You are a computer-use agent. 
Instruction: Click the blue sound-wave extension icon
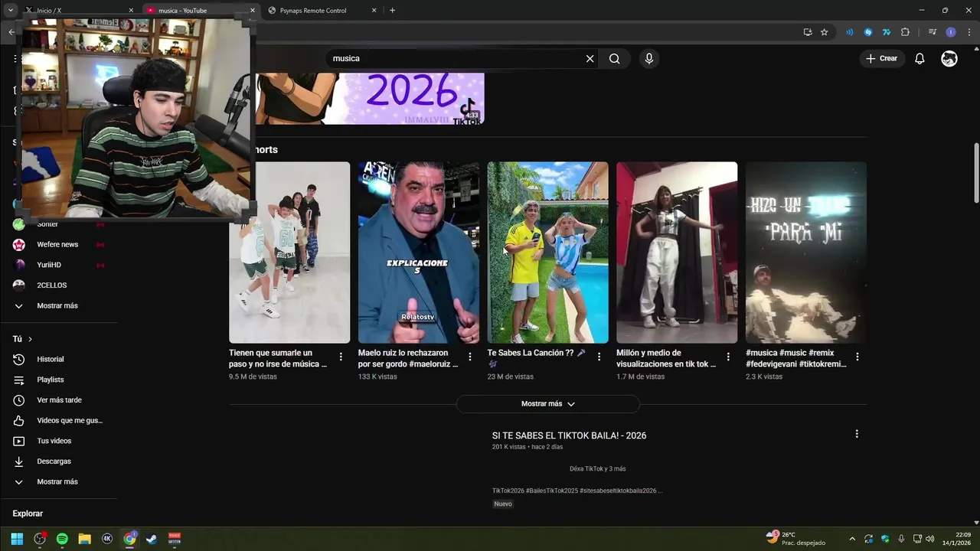[x=850, y=32]
